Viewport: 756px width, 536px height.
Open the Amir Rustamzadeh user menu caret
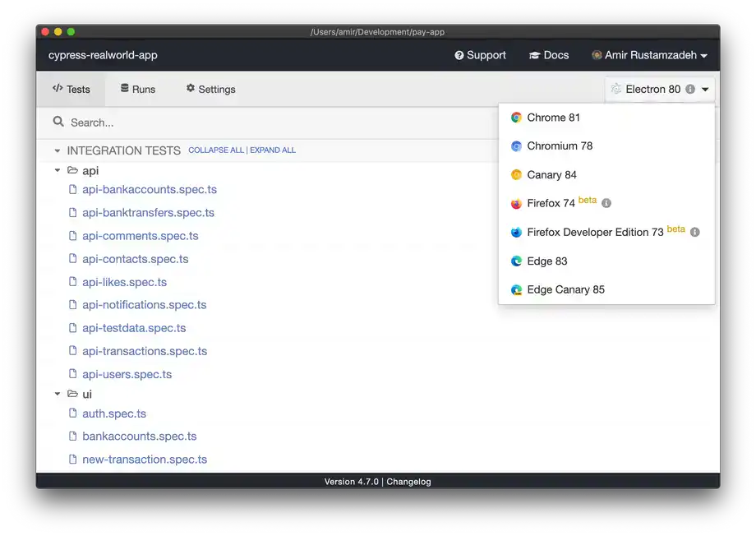[704, 56]
